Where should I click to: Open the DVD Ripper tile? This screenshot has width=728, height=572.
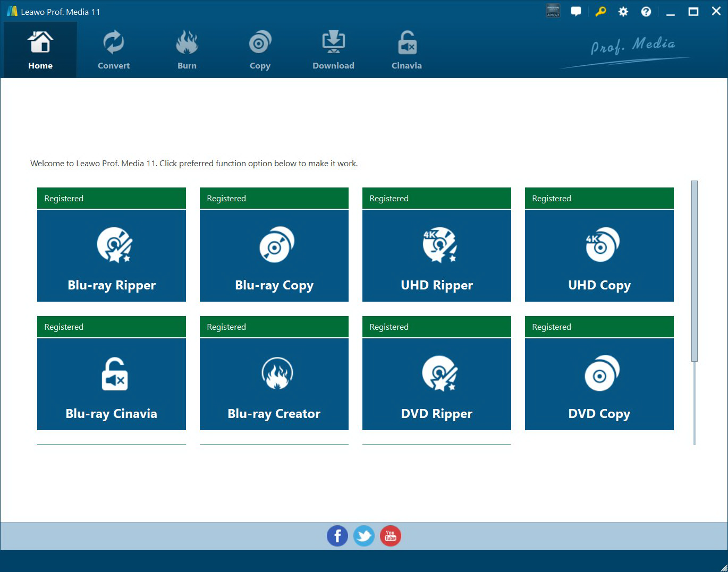[437, 384]
